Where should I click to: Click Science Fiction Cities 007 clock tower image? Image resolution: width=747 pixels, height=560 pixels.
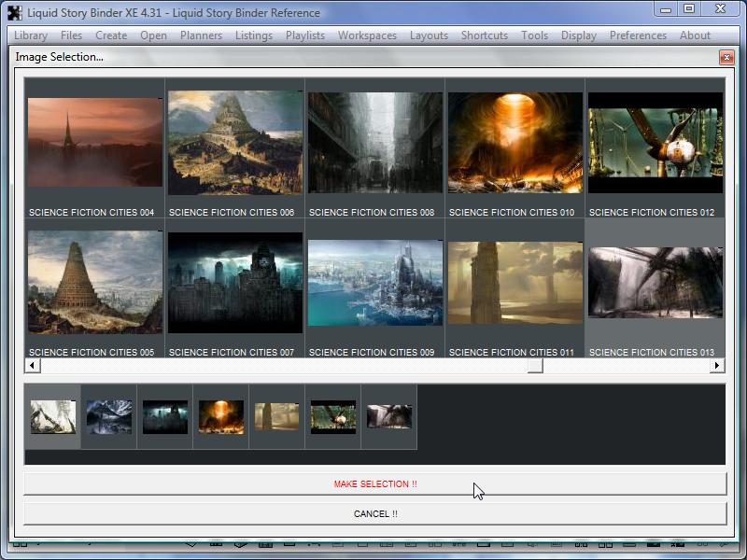pyautogui.click(x=234, y=283)
